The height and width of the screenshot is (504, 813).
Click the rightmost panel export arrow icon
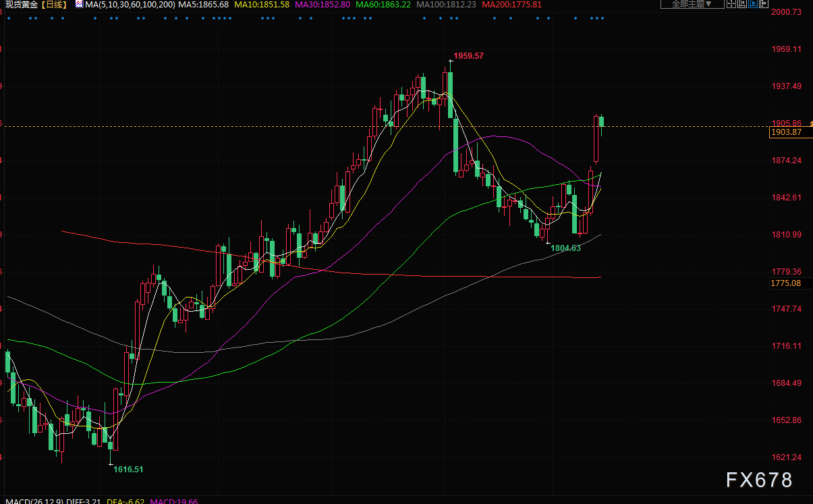click(764, 4)
